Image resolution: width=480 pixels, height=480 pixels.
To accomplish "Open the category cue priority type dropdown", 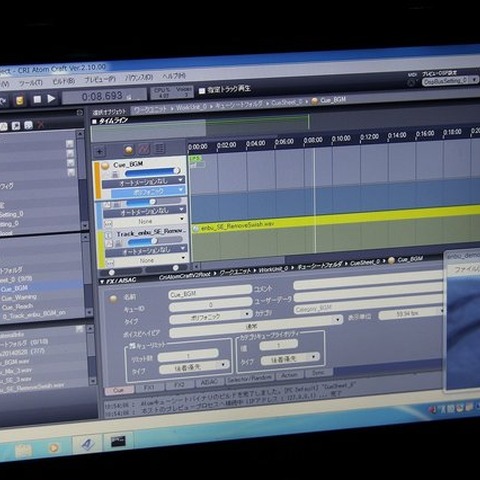I will tap(290, 359).
